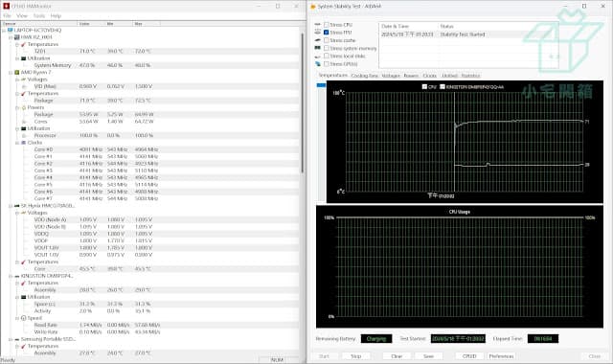Collapse the Clocks group under AMD Ryzen 7
The height and width of the screenshot is (364, 613).
17,143
